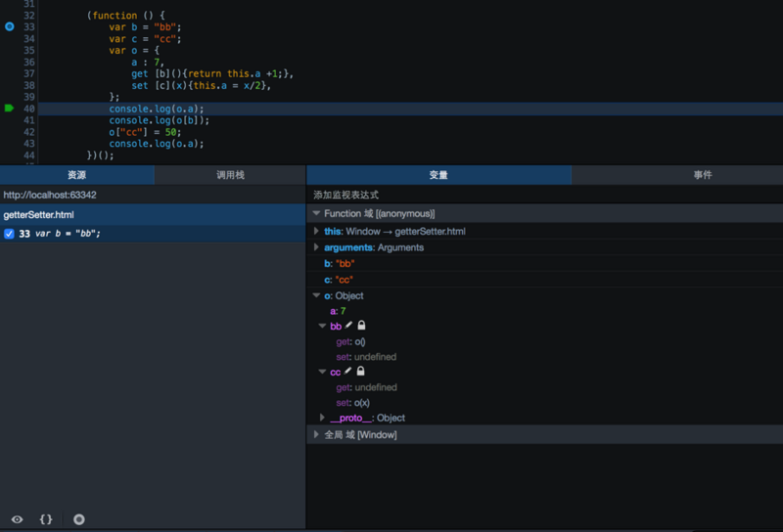
Task: Click the circle icon in the bottom toolbar
Action: coord(79,519)
